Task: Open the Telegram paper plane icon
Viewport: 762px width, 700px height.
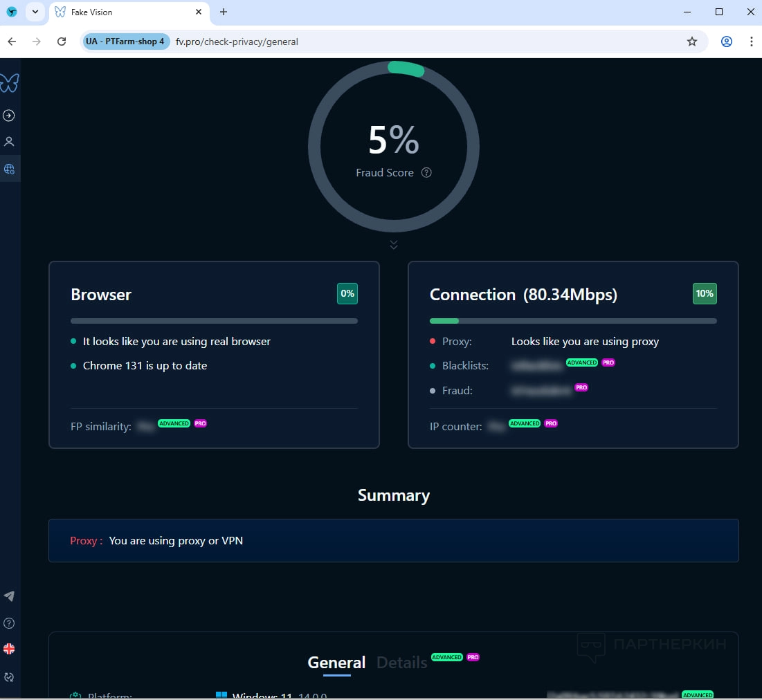Action: coord(9,596)
